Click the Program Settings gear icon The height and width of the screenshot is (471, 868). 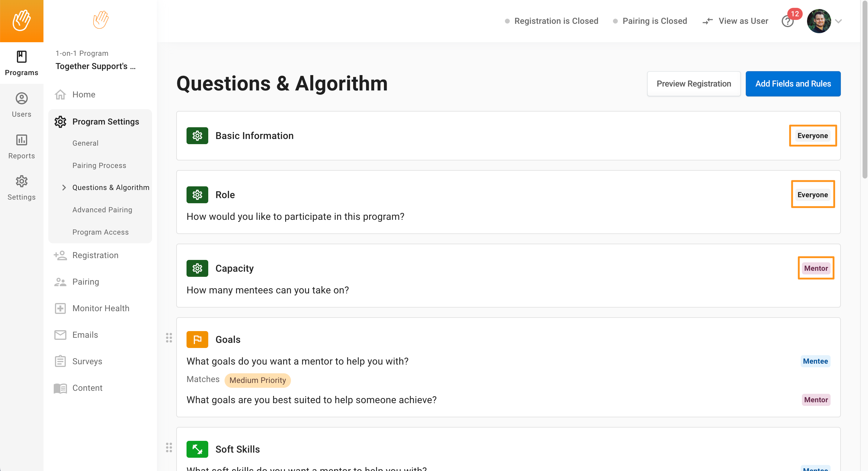point(60,122)
